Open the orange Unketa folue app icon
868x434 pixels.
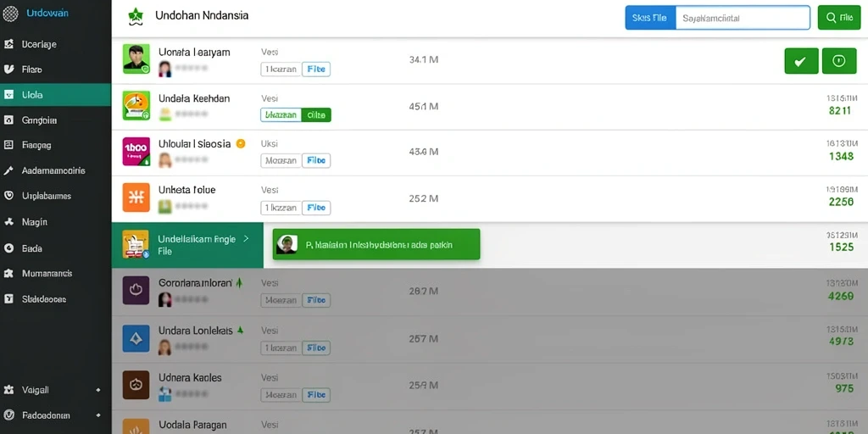point(136,198)
